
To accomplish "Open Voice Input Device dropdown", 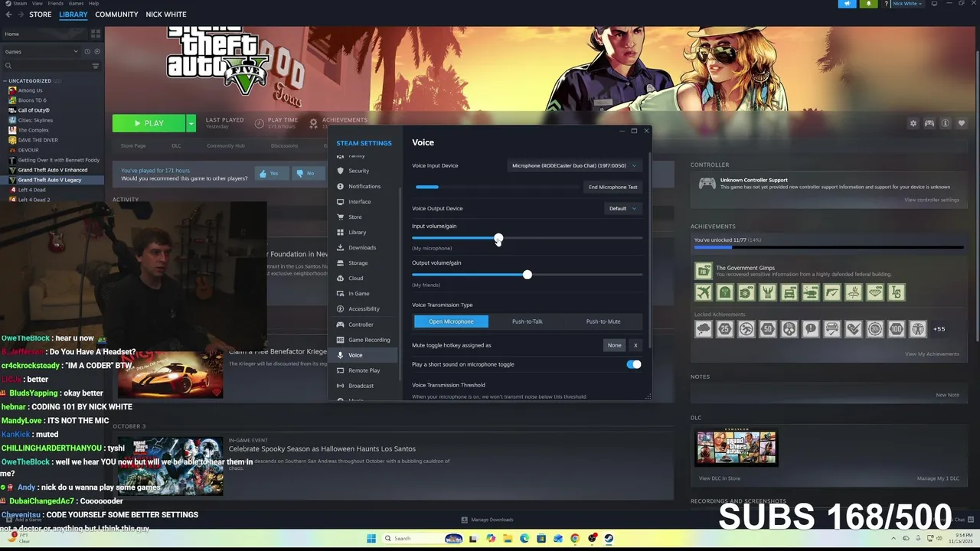I will pos(574,165).
